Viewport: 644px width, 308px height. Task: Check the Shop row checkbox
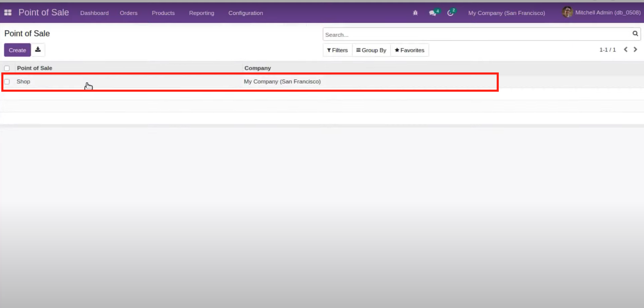click(7, 82)
